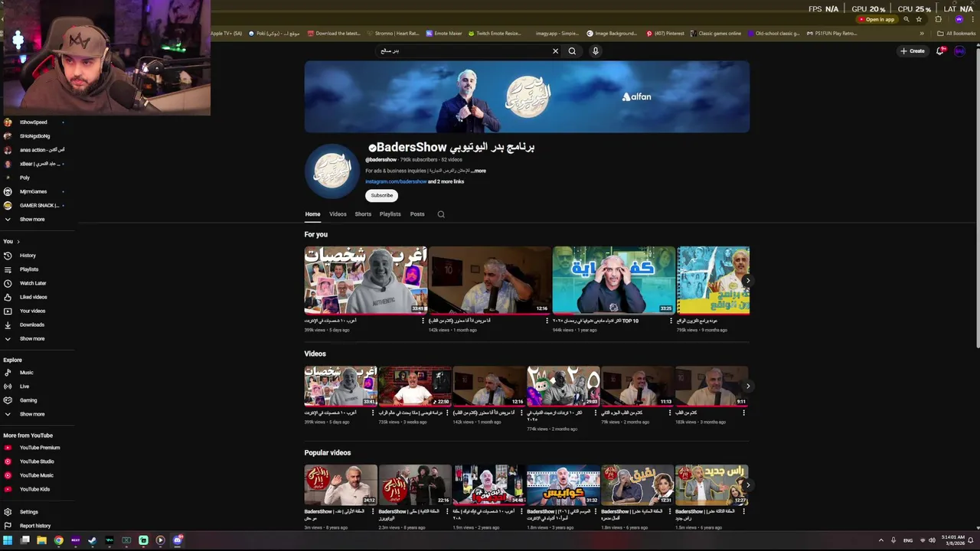Open Report history in sidebar

[34, 526]
